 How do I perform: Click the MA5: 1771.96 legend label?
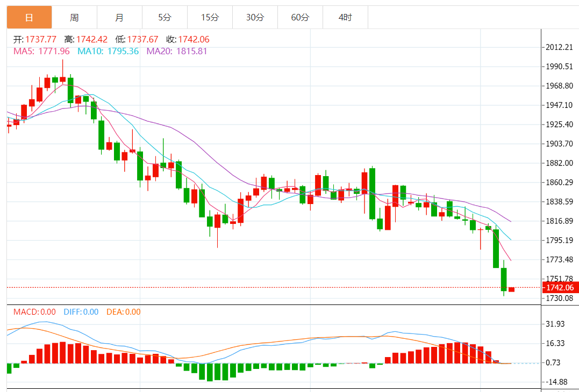[x=41, y=51]
